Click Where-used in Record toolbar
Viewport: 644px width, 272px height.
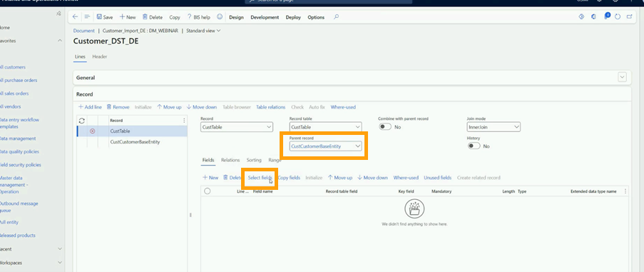click(343, 107)
